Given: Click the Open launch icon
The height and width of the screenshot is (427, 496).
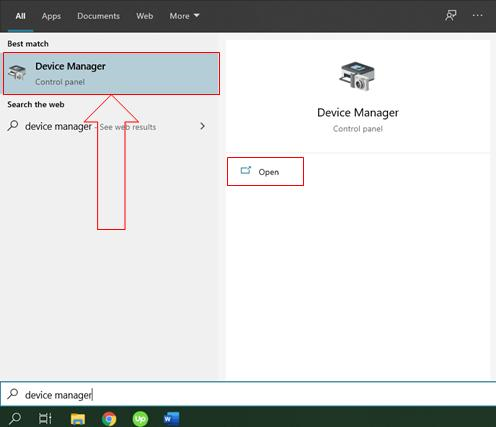Looking at the screenshot, I should click(246, 170).
